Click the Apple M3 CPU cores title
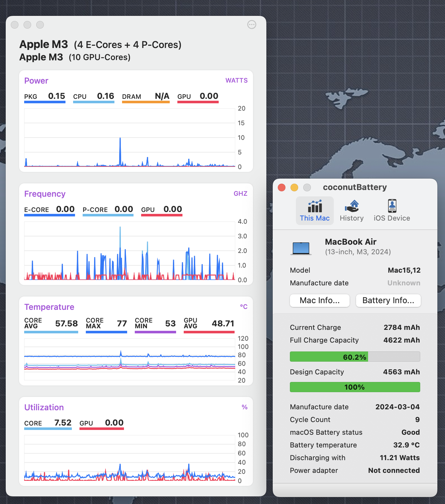 pos(100,44)
